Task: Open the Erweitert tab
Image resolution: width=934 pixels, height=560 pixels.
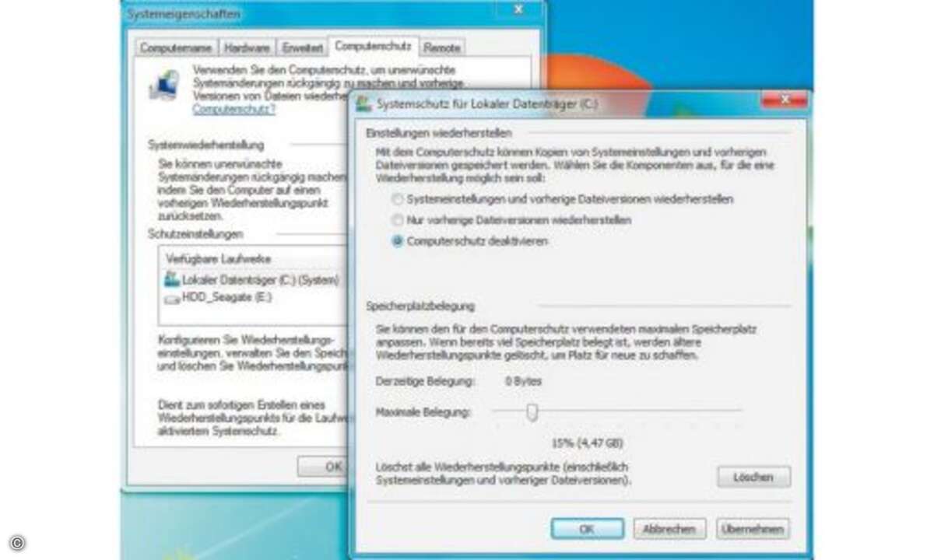Action: (x=302, y=48)
